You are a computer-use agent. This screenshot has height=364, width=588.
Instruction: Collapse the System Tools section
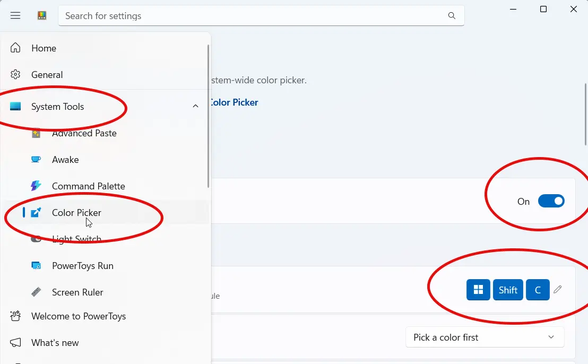(x=195, y=106)
